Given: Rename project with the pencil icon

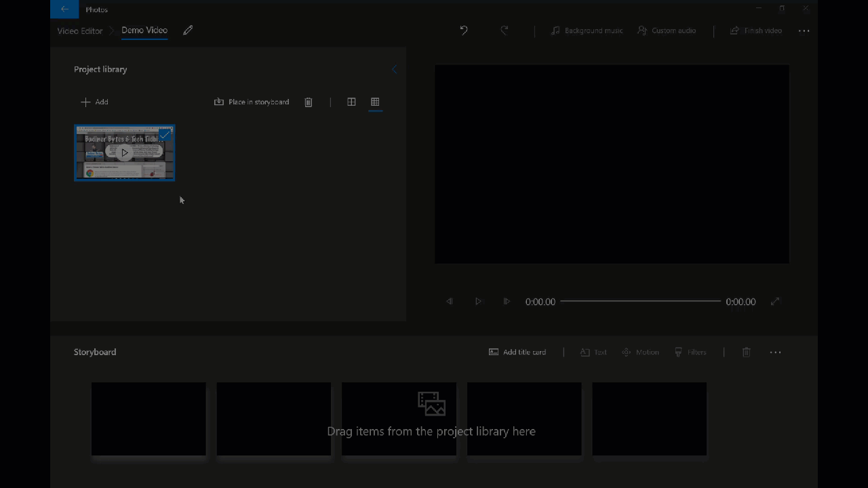Looking at the screenshot, I should (x=188, y=30).
